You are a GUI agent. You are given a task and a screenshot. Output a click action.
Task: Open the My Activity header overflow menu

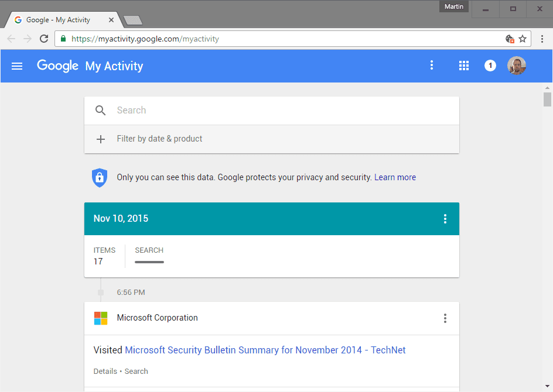pyautogui.click(x=432, y=65)
